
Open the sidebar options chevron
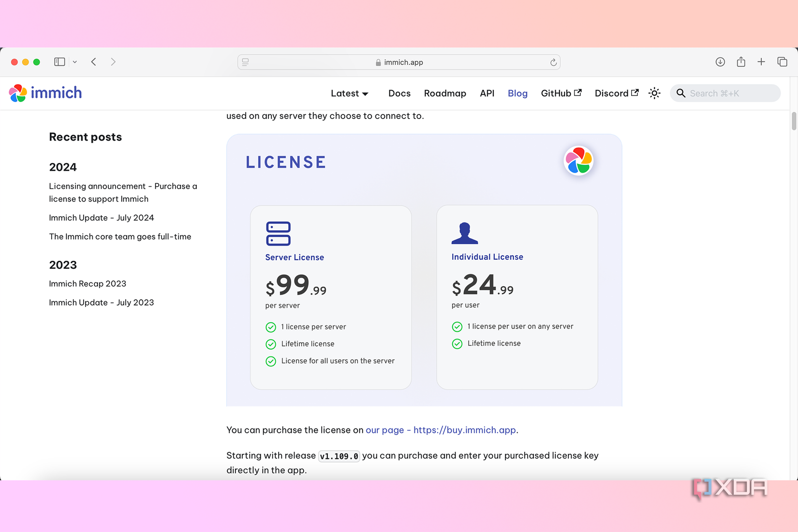[x=74, y=62]
